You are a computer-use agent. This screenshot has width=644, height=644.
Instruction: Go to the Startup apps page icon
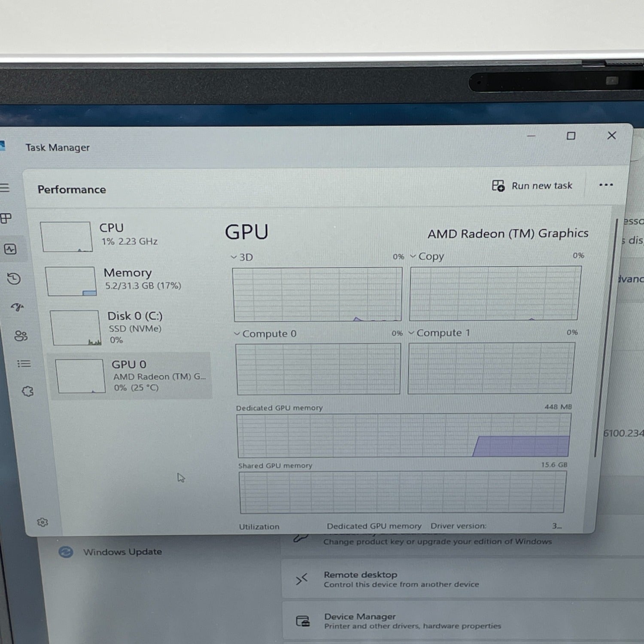pos(17,307)
